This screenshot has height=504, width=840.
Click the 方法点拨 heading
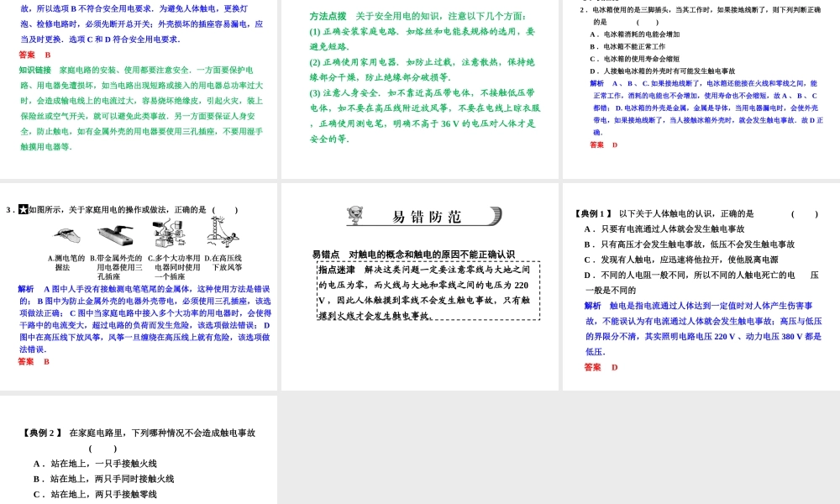(x=328, y=16)
